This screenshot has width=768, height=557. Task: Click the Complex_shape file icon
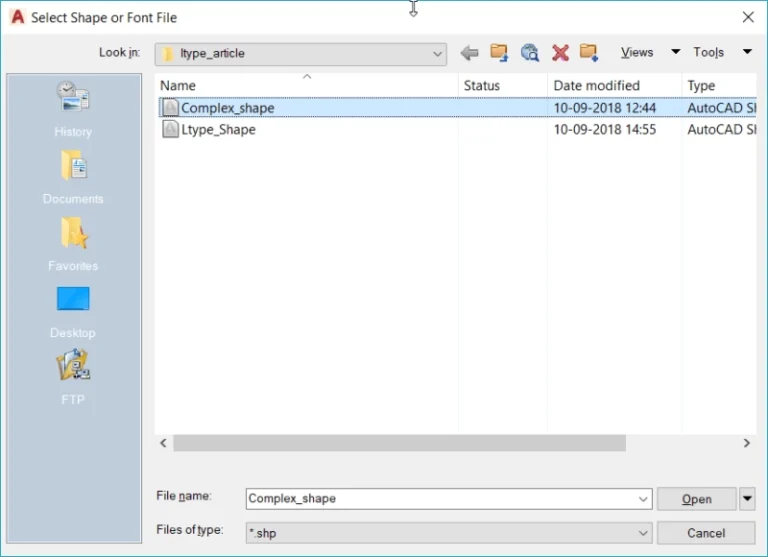point(170,107)
